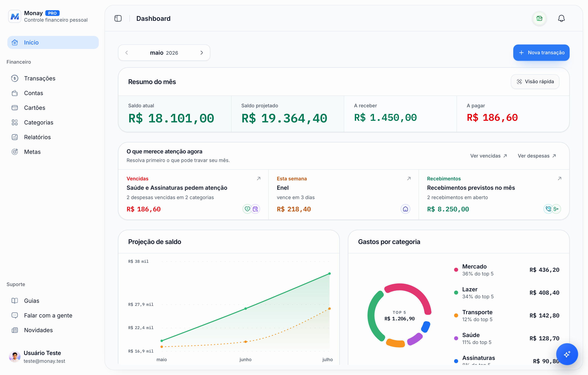Open Usuário Teste profile
Viewport: 588px width, 375px height.
53,357
